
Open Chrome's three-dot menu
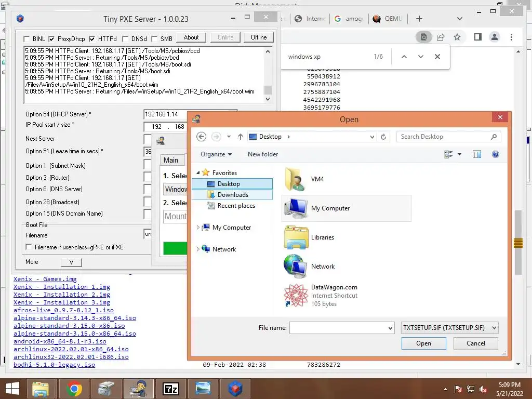coord(511,37)
